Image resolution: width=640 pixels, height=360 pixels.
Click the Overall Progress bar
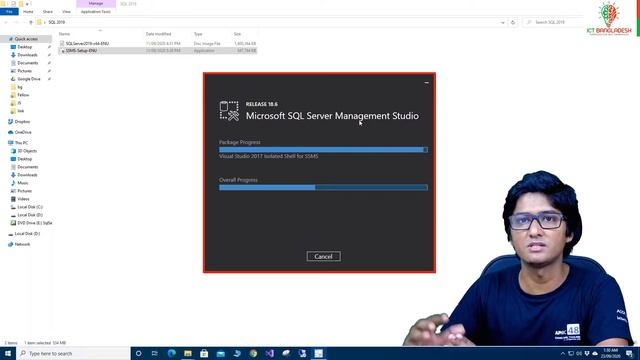pos(323,187)
